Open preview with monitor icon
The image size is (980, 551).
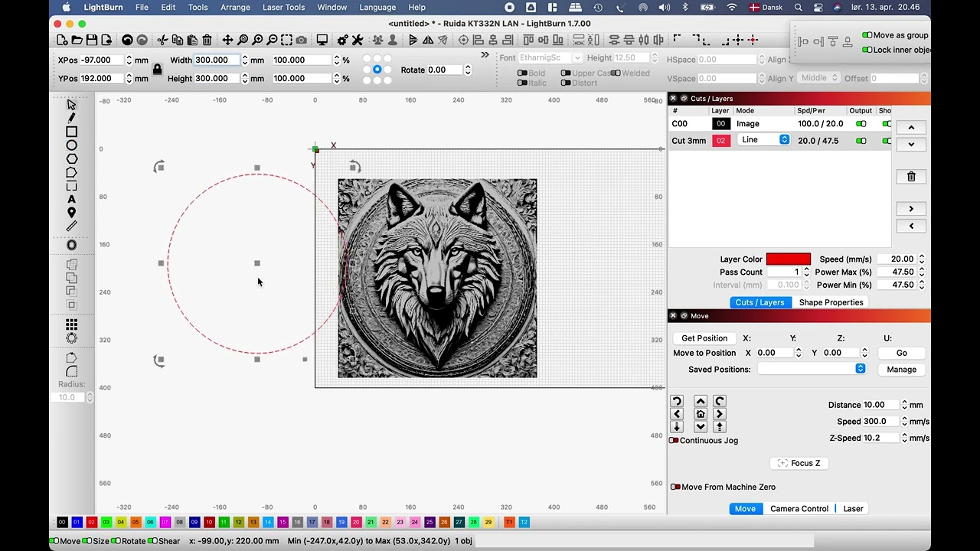(x=322, y=40)
